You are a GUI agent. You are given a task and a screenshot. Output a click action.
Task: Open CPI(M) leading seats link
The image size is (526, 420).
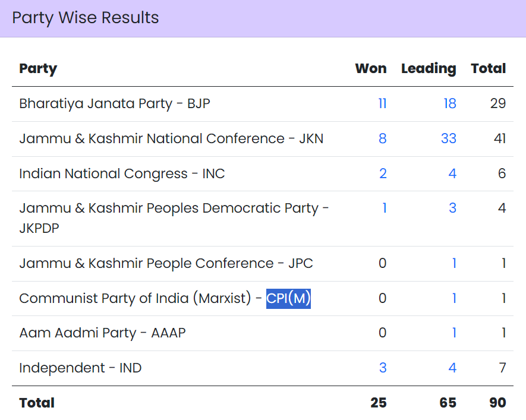coord(454,298)
